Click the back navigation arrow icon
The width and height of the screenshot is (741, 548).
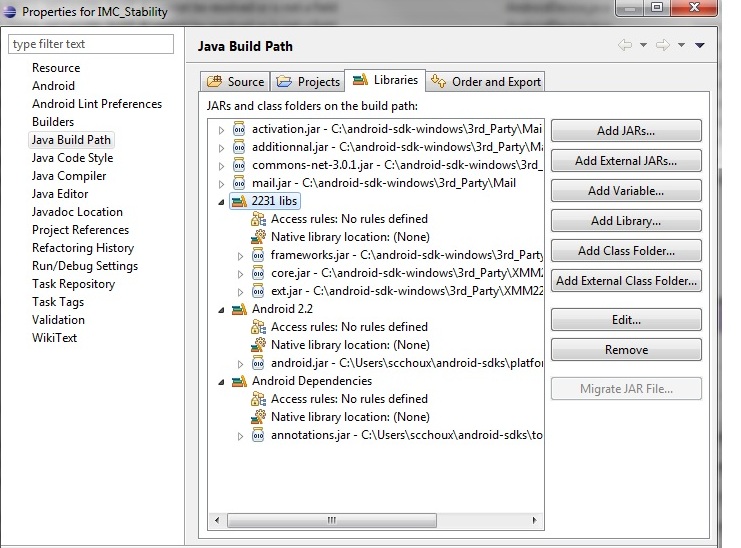point(625,46)
